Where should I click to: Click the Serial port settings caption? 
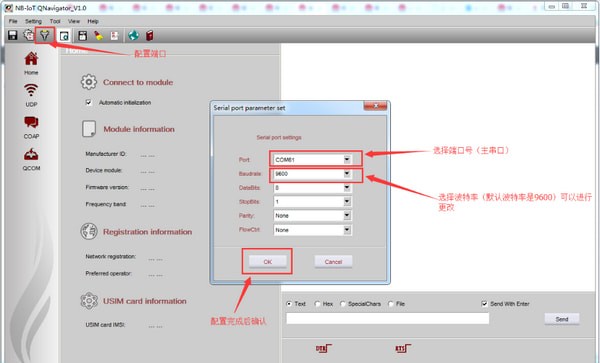pos(279,137)
